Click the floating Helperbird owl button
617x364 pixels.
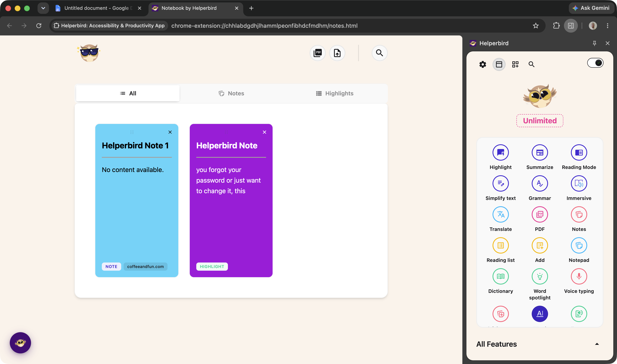coord(20,343)
